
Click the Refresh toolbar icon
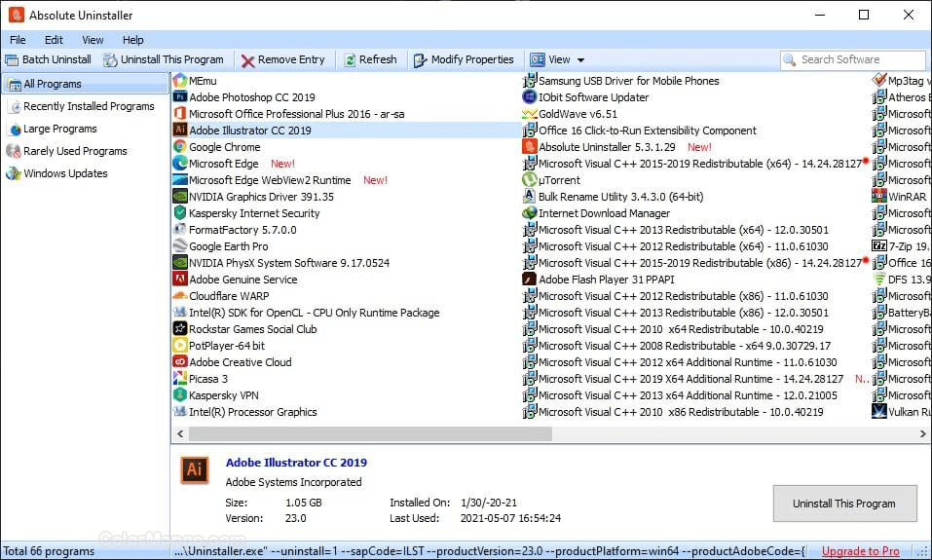350,59
